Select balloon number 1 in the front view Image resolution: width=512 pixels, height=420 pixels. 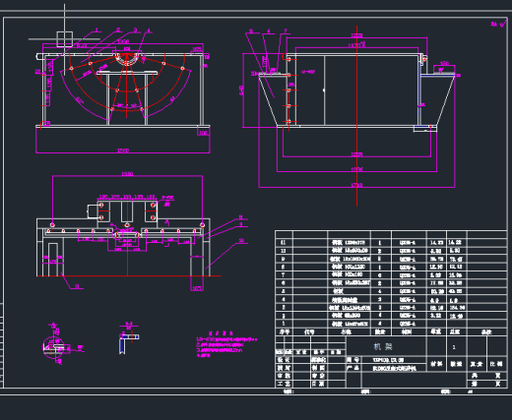coord(96,30)
